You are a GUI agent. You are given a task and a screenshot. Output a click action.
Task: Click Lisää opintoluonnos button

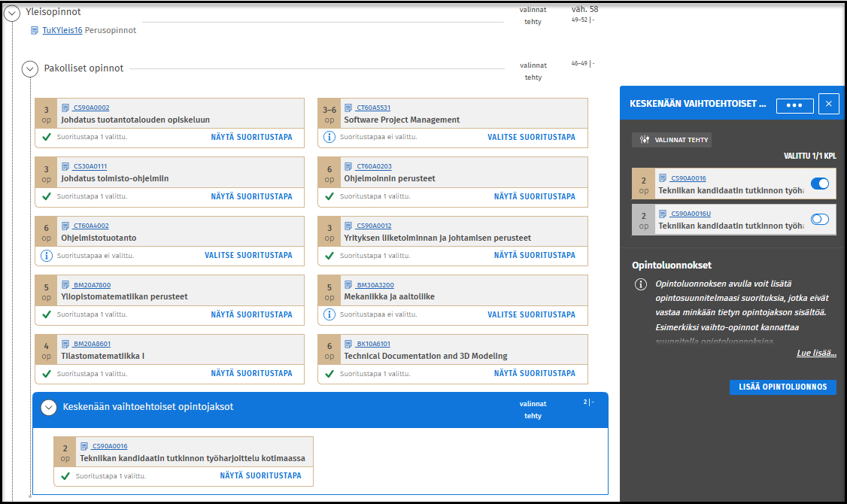coord(782,387)
